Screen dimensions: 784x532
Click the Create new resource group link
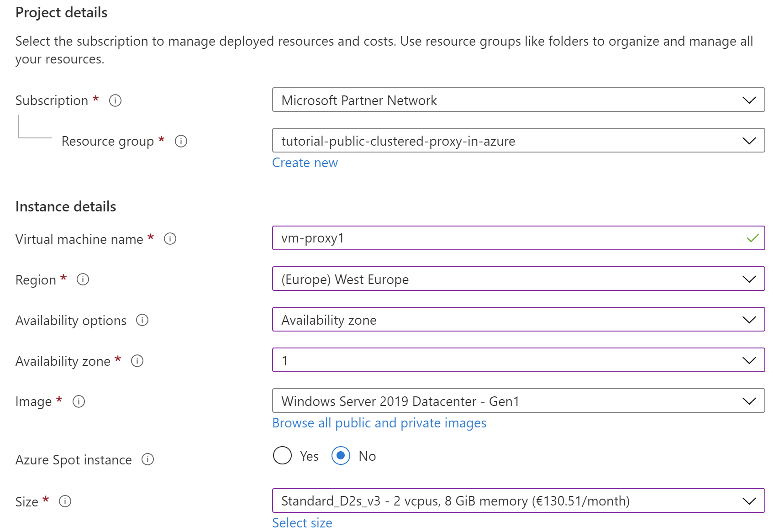point(305,163)
